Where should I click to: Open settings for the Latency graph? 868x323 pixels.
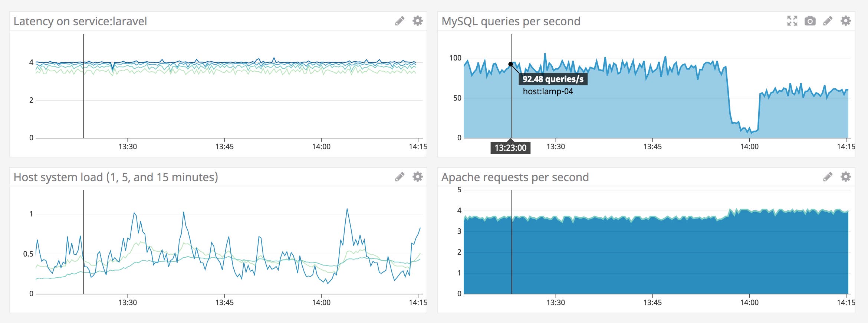point(418,21)
